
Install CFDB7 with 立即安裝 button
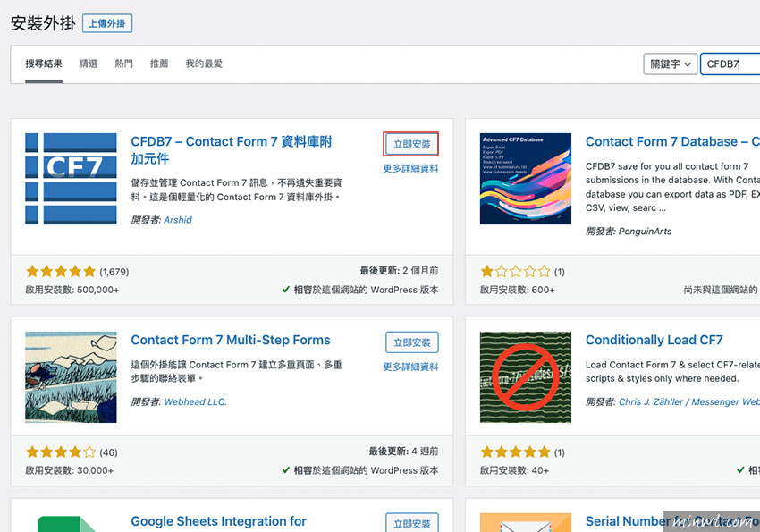pos(411,144)
